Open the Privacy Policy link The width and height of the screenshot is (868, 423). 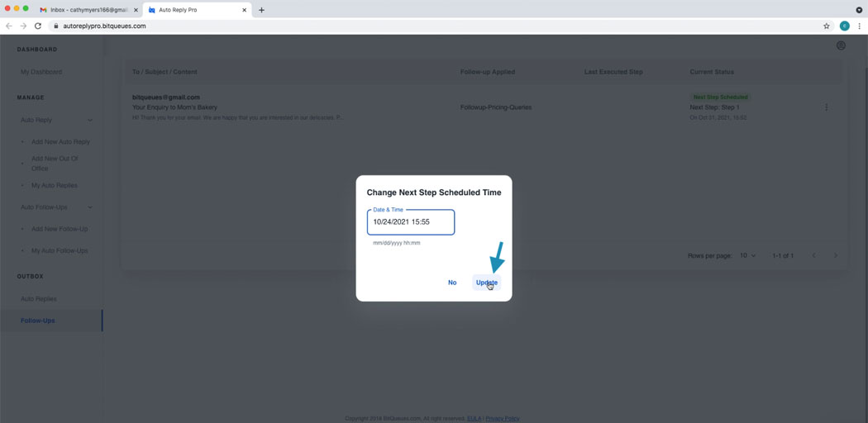click(x=503, y=419)
